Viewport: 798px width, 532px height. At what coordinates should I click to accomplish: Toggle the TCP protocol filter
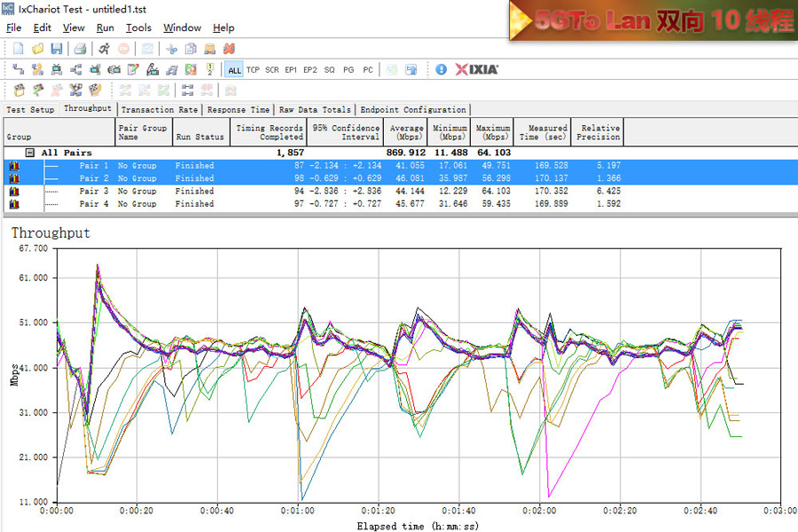253,70
